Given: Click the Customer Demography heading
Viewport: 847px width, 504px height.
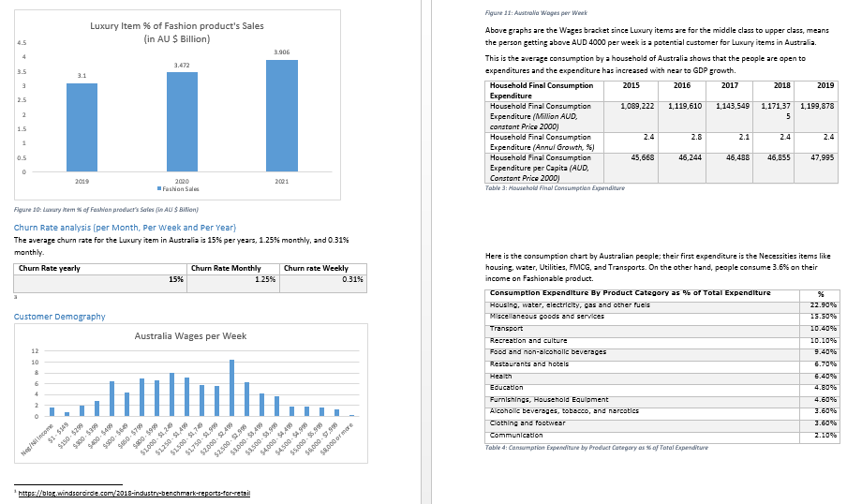Looking at the screenshot, I should [60, 317].
